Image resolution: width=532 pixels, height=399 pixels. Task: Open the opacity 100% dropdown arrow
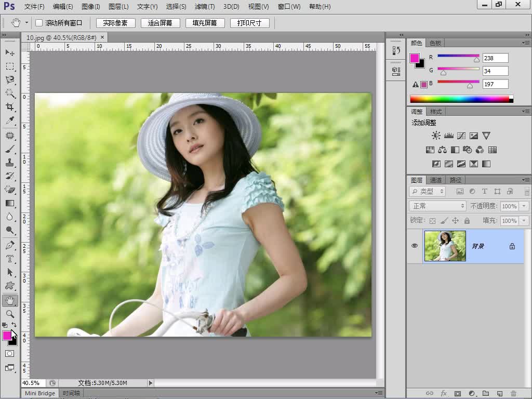[524, 206]
